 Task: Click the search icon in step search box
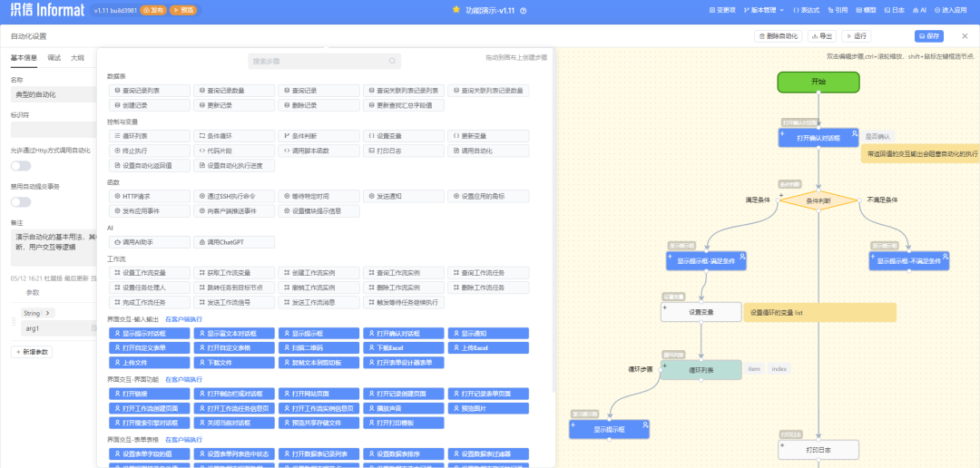click(393, 61)
